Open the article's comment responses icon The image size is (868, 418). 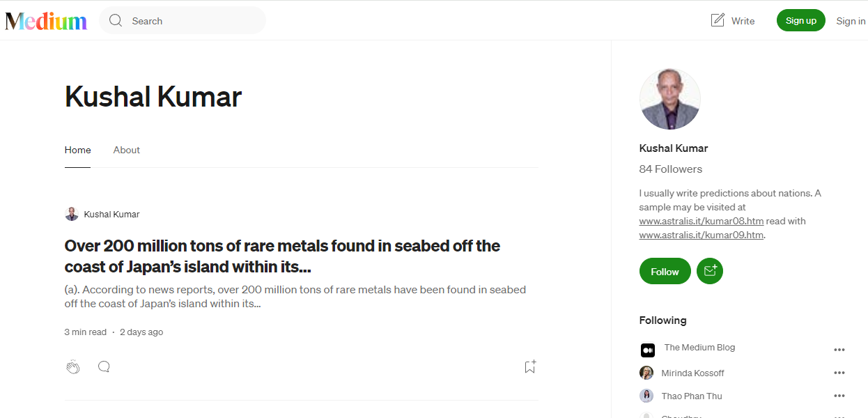point(104,366)
